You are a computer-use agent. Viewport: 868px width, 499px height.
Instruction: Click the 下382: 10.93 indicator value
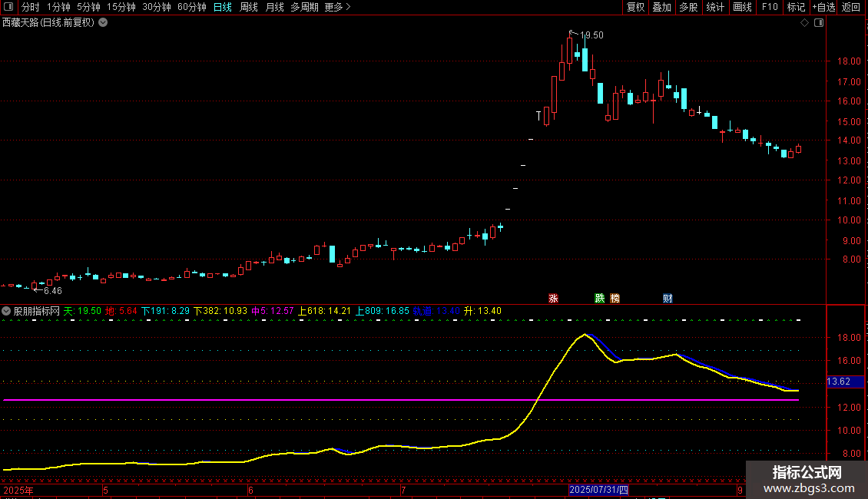[x=220, y=311]
